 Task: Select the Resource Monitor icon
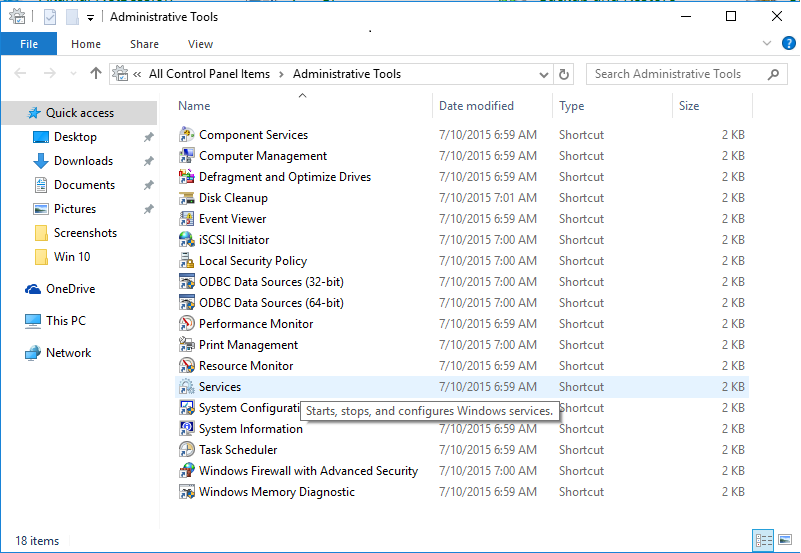[x=186, y=366]
